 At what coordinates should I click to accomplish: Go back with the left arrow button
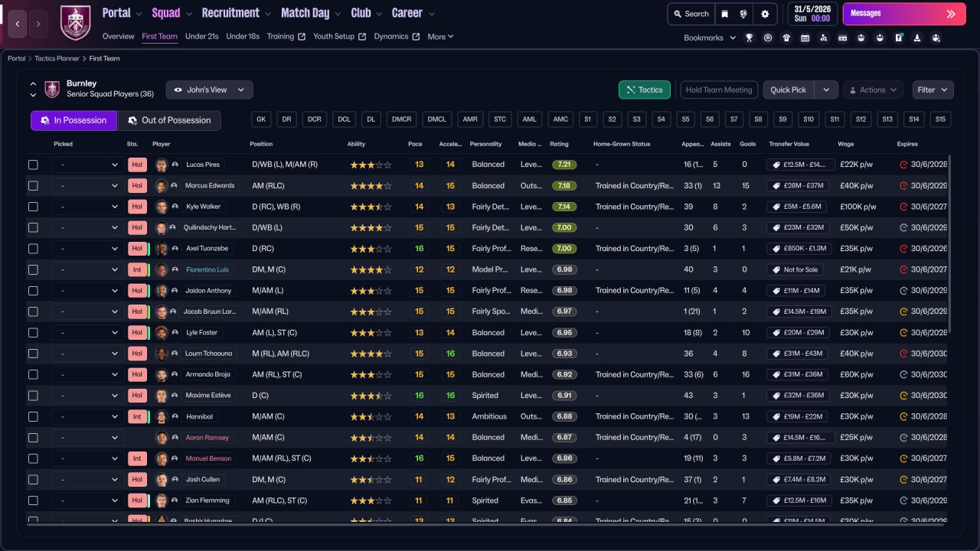point(18,24)
